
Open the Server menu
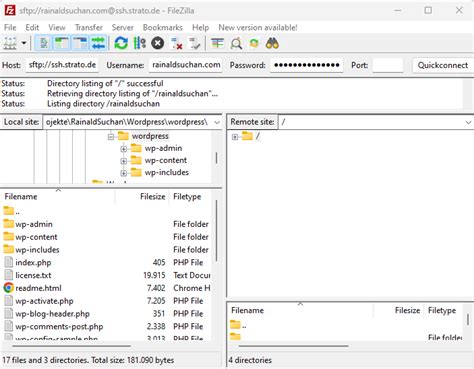[122, 27]
